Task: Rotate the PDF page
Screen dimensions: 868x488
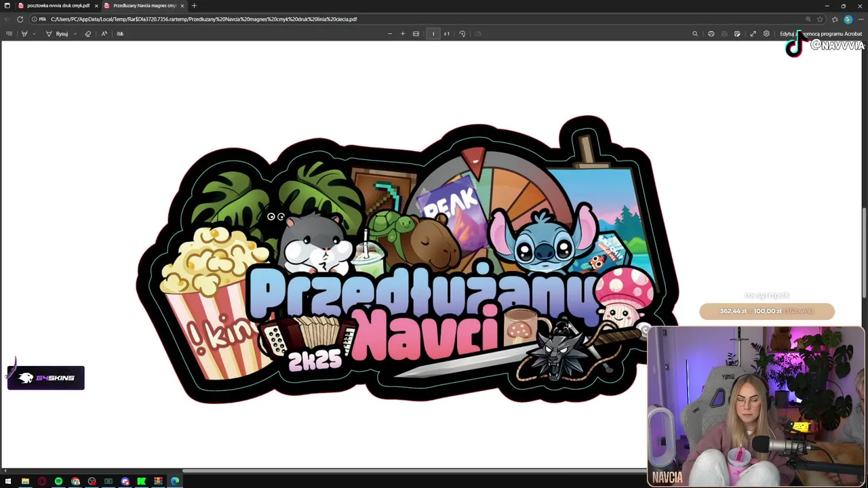Action: pos(462,33)
